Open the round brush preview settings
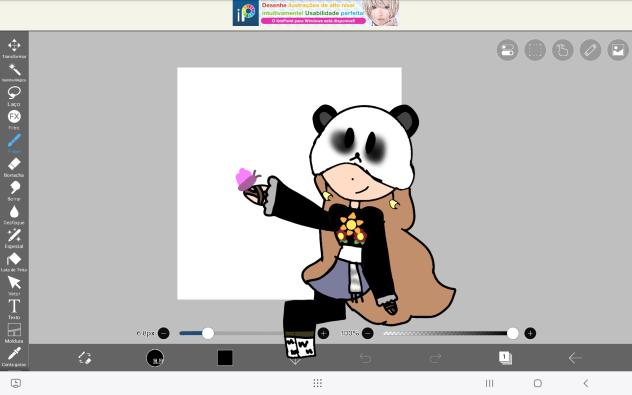 pyautogui.click(x=155, y=358)
